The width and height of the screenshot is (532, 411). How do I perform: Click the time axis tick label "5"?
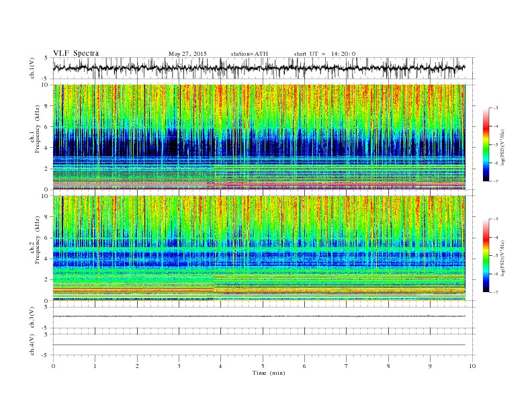263,366
